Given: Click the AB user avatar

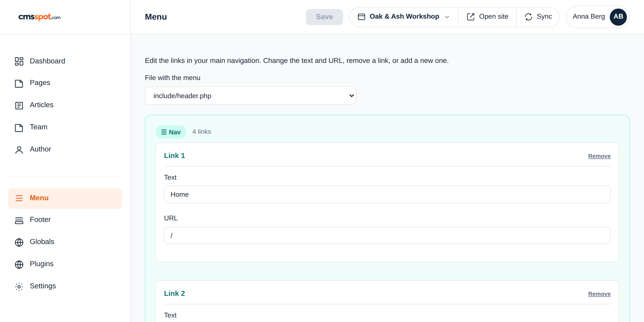Looking at the screenshot, I should (x=618, y=17).
